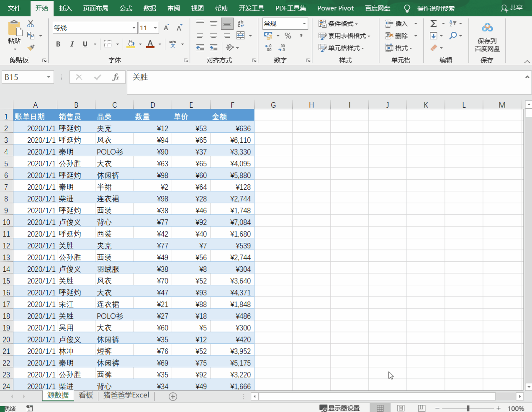
Task: Add a new sheet with plus button
Action: pyautogui.click(x=173, y=396)
